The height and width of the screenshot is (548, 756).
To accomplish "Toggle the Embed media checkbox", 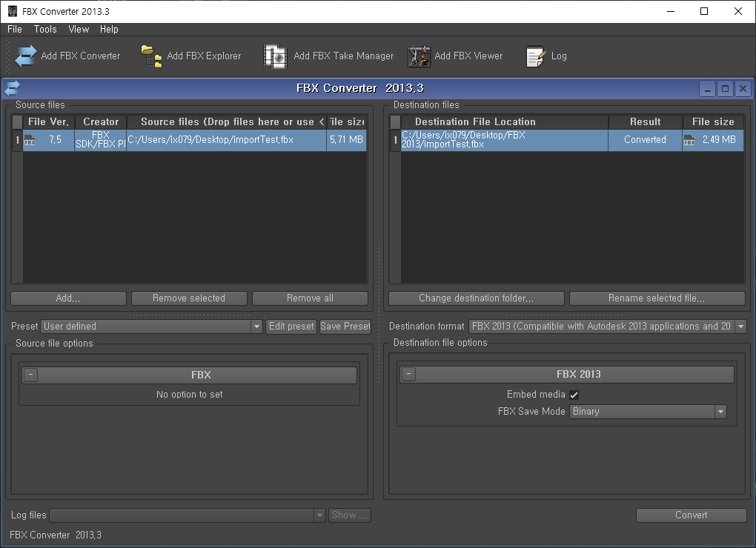I will [574, 395].
